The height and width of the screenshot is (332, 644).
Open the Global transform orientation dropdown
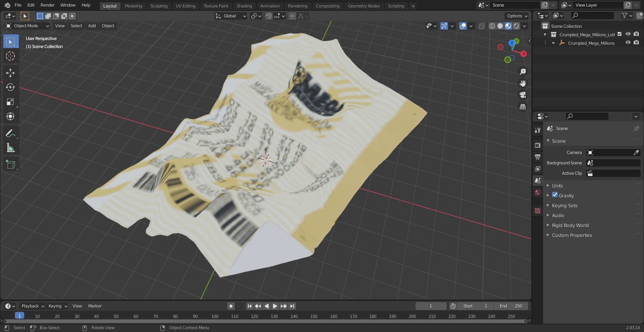pos(231,16)
